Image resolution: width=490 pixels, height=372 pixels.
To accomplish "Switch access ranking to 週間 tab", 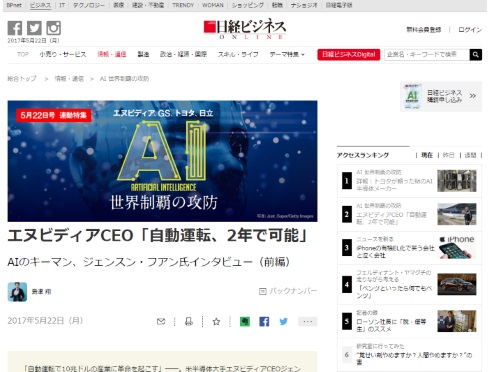I will pyautogui.click(x=470, y=155).
